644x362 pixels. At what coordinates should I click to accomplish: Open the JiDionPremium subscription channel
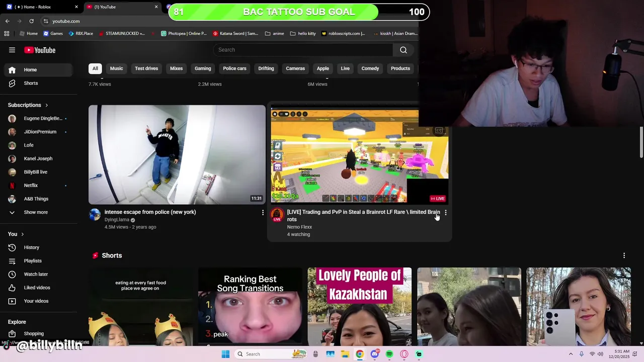point(38,132)
